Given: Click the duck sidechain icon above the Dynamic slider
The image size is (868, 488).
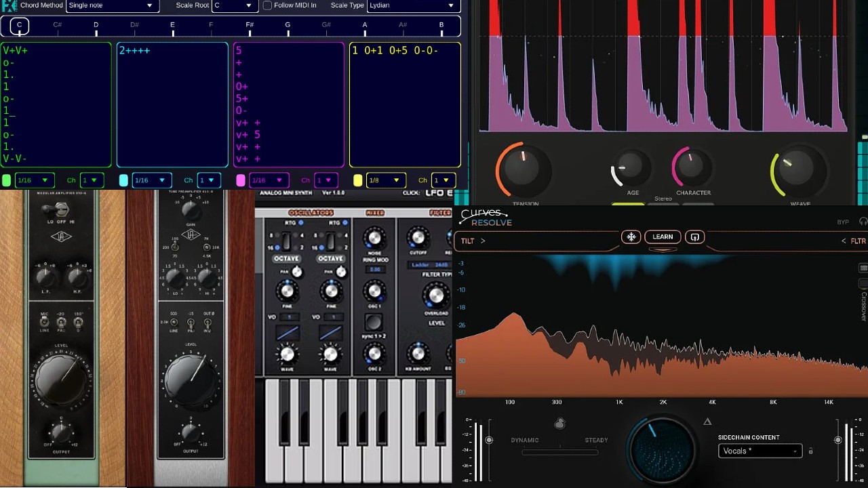Looking at the screenshot, I should click(x=559, y=422).
